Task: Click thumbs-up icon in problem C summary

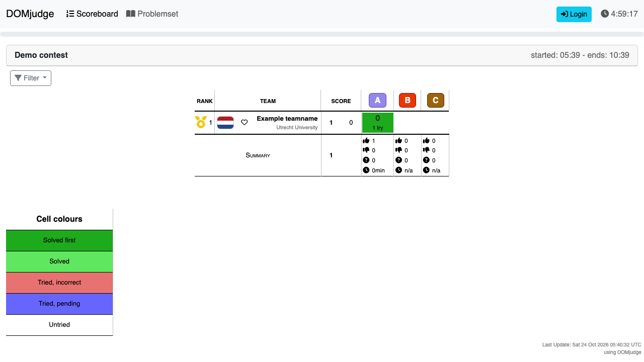Action: pyautogui.click(x=426, y=141)
